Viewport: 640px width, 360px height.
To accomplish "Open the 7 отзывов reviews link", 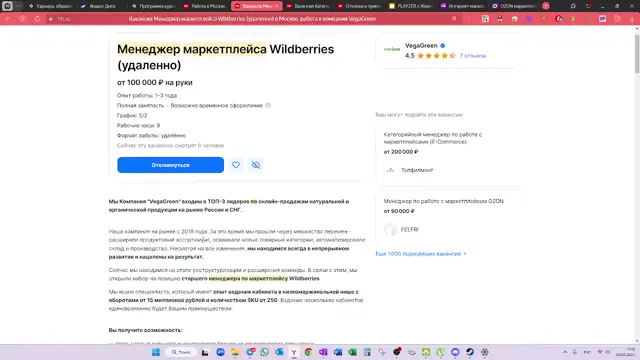I will tap(473, 56).
